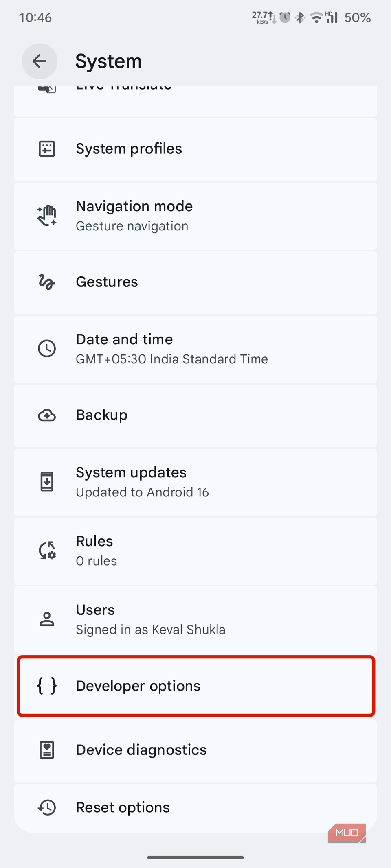The height and width of the screenshot is (868, 391).
Task: Tap the Device diagnostics icon
Action: [x=47, y=750]
